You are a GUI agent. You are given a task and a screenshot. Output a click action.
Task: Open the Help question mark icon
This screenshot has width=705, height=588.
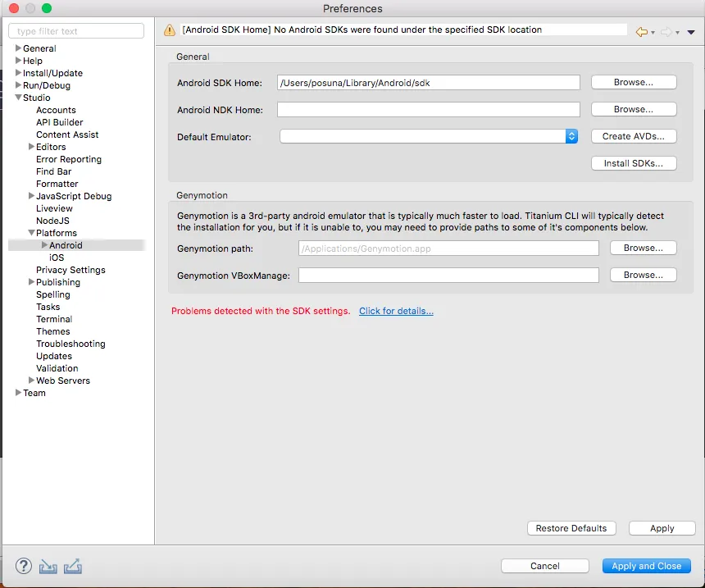(x=24, y=566)
